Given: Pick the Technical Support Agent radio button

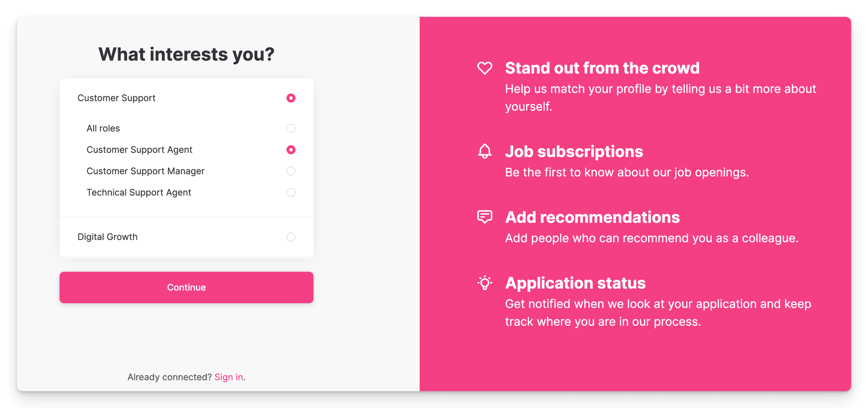Looking at the screenshot, I should [x=291, y=193].
